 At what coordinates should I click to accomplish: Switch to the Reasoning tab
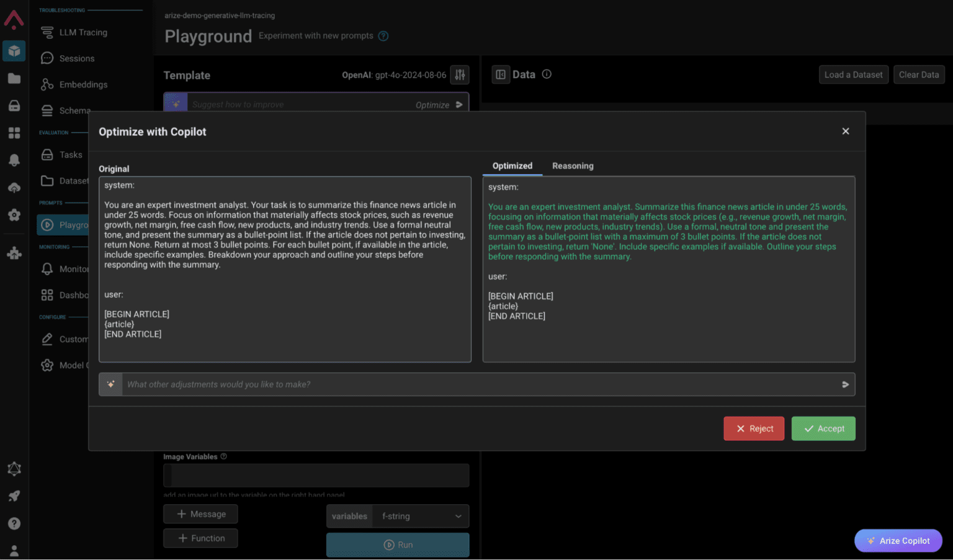572,166
